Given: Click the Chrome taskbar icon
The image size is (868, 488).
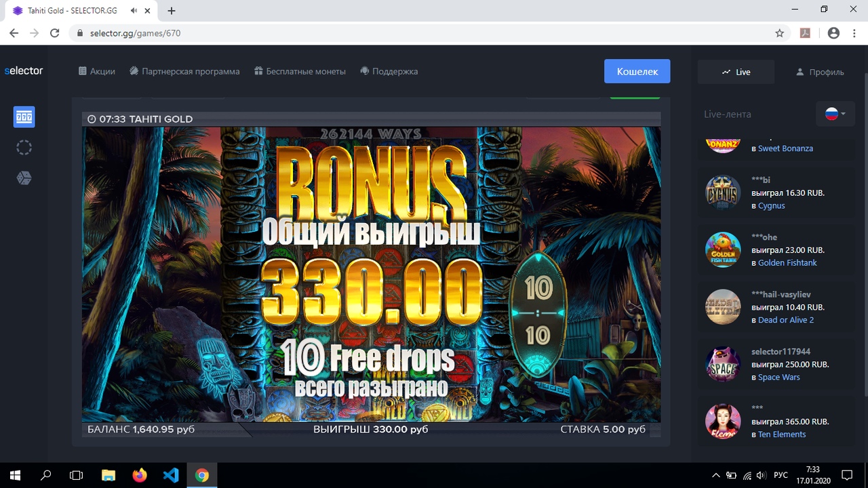Looking at the screenshot, I should pos(202,475).
